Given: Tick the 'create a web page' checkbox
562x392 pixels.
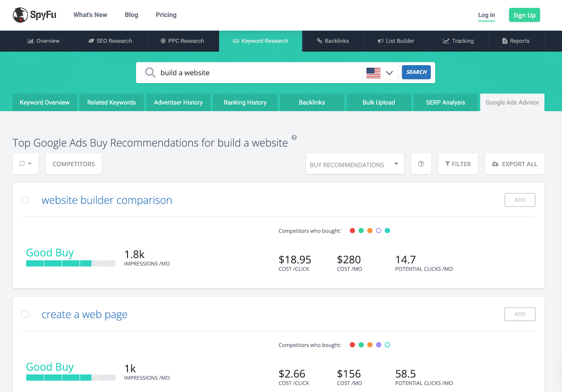Looking at the screenshot, I should [x=25, y=314].
